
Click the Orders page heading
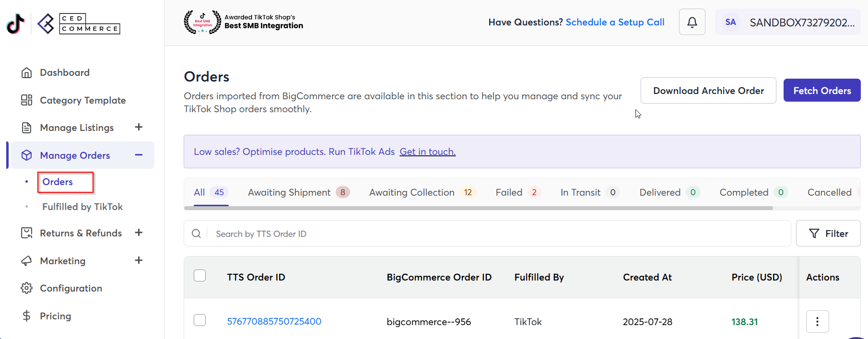click(x=207, y=77)
